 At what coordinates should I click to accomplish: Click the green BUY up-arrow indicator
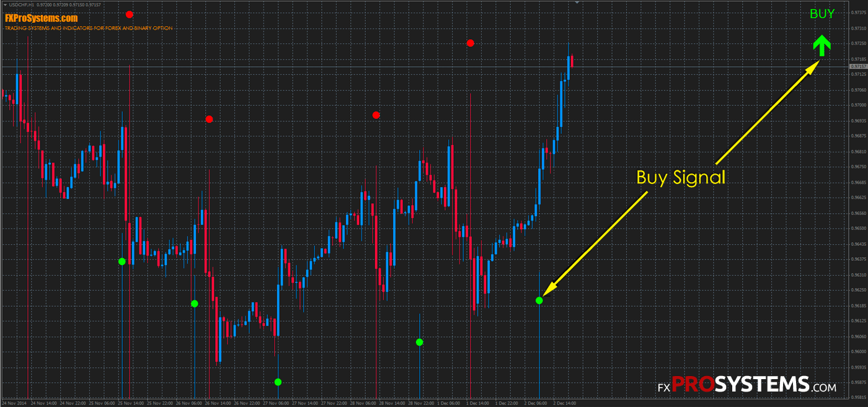click(821, 45)
